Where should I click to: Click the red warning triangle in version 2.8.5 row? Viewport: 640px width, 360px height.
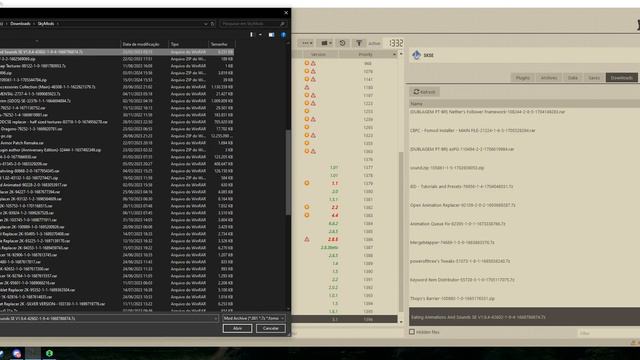pos(307,239)
